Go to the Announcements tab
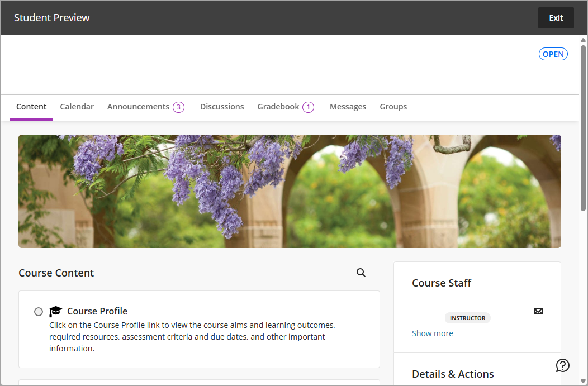Image resolution: width=588 pixels, height=386 pixels. click(139, 107)
